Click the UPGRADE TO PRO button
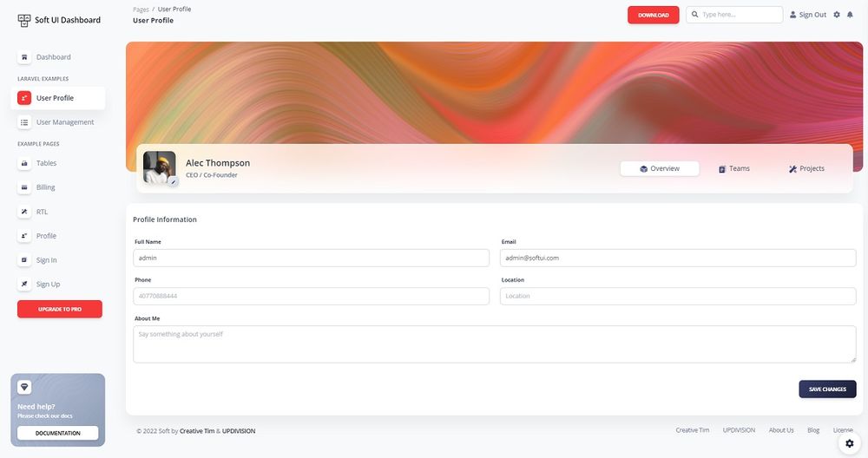Screen dimensions: 868x458 [x=60, y=309]
